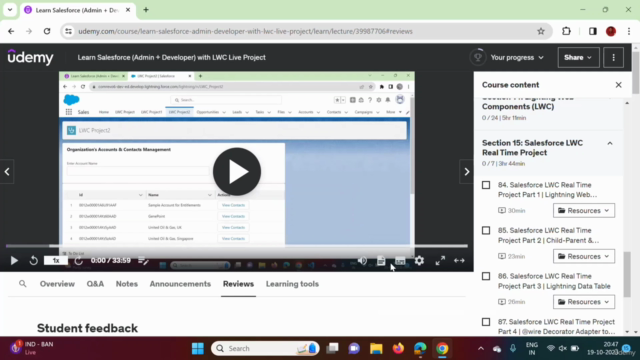Click the course title in header
The image size is (640, 360).
coord(171,58)
